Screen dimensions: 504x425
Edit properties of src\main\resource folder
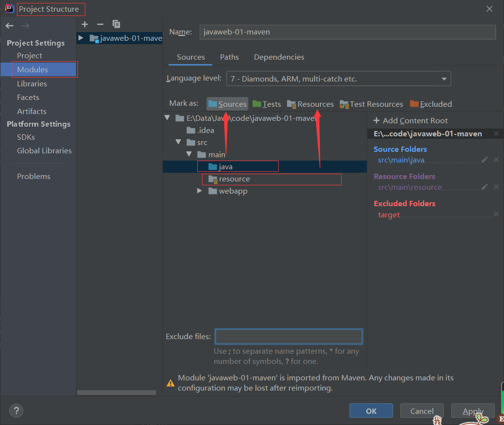pos(485,187)
